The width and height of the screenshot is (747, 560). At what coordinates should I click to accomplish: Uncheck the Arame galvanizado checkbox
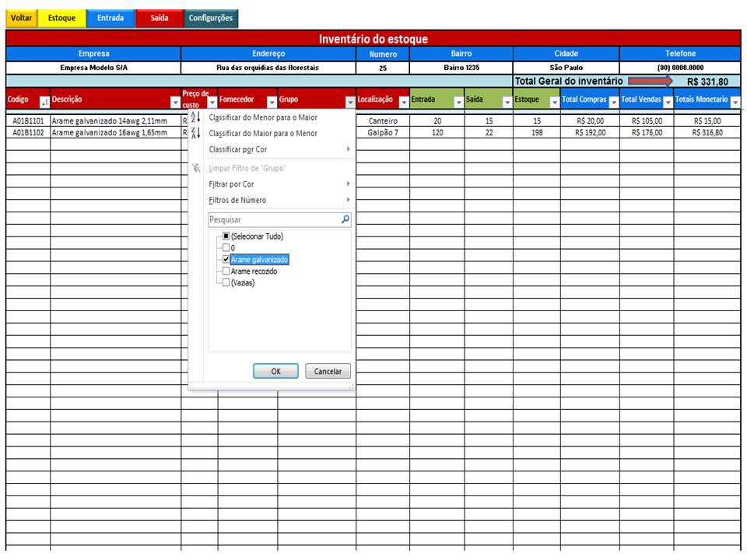point(226,260)
